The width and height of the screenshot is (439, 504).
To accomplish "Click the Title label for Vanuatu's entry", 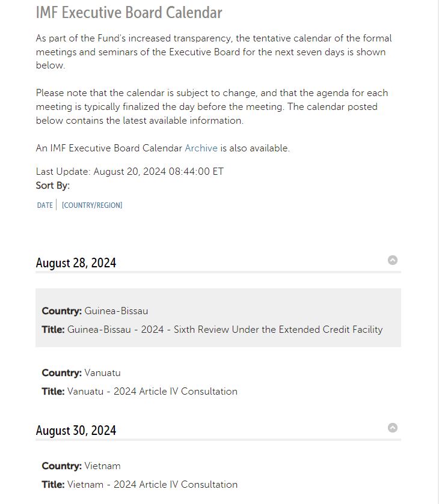I will (x=52, y=391).
